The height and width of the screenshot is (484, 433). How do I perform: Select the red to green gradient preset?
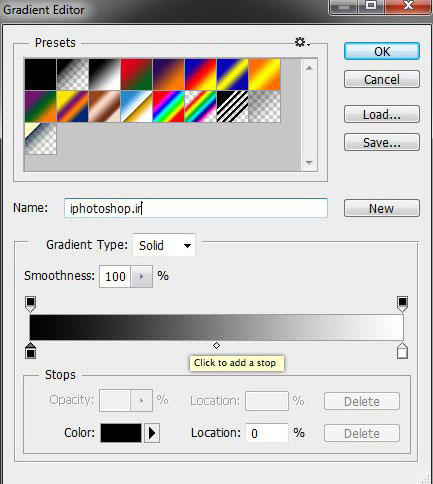pos(136,74)
